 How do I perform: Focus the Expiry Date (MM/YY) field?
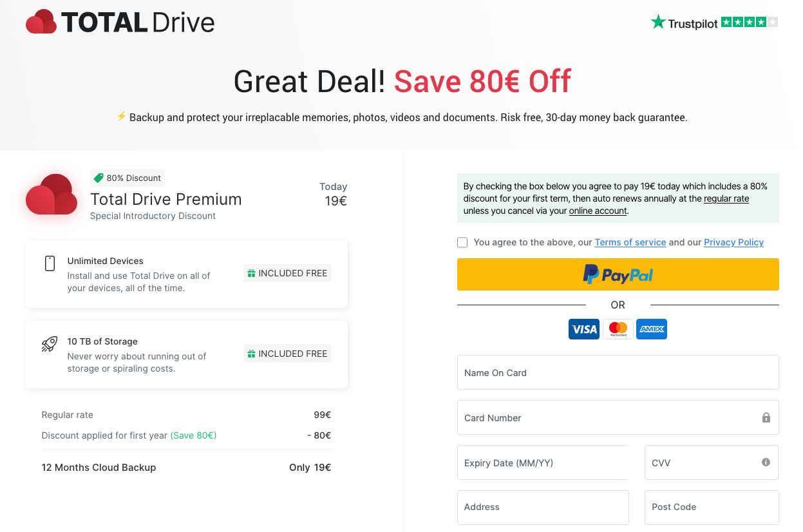coord(543,462)
